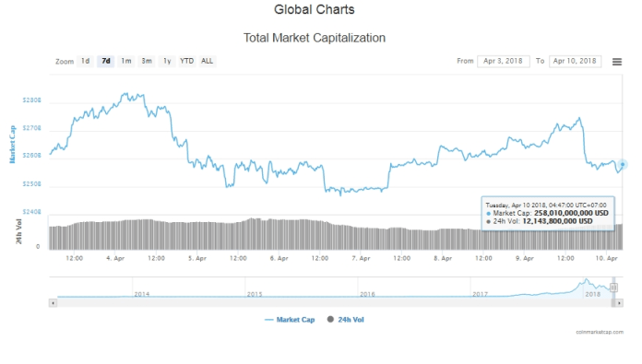Click the $270B axis label
The image size is (642, 364).
[x=32, y=128]
